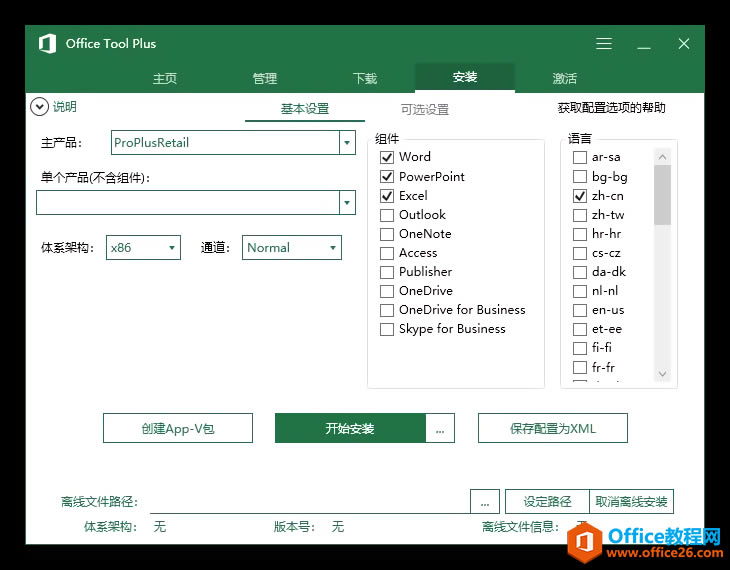Image resolution: width=730 pixels, height=570 pixels.
Task: Click the 离线文件路径 input field
Action: pos(310,502)
